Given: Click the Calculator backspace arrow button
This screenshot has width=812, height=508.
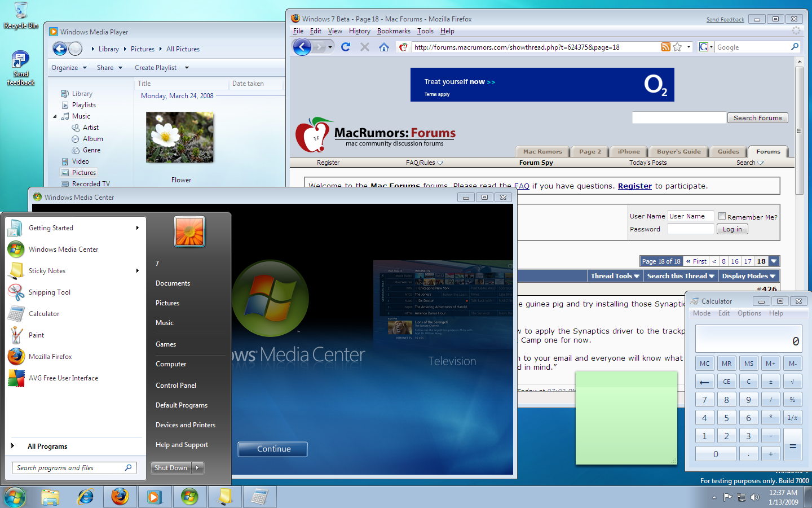Looking at the screenshot, I should click(x=704, y=382).
